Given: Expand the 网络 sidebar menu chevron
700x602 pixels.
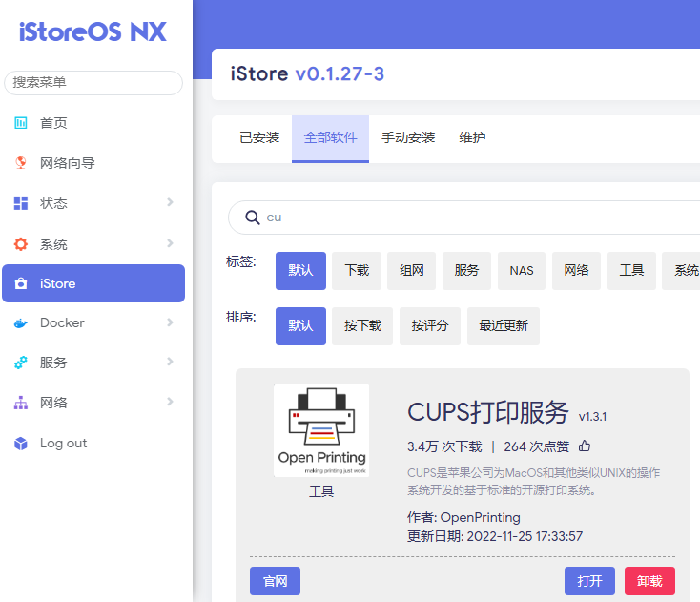Looking at the screenshot, I should click(170, 402).
